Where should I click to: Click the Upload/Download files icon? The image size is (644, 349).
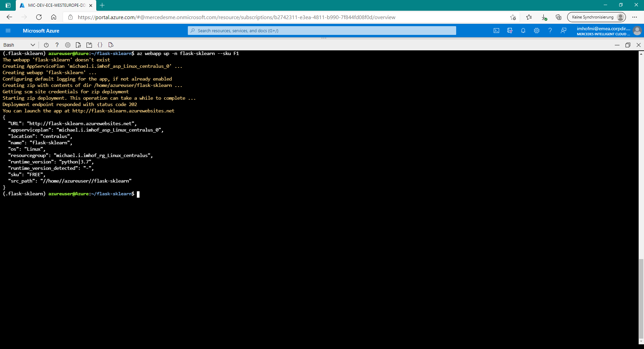pyautogui.click(x=78, y=45)
